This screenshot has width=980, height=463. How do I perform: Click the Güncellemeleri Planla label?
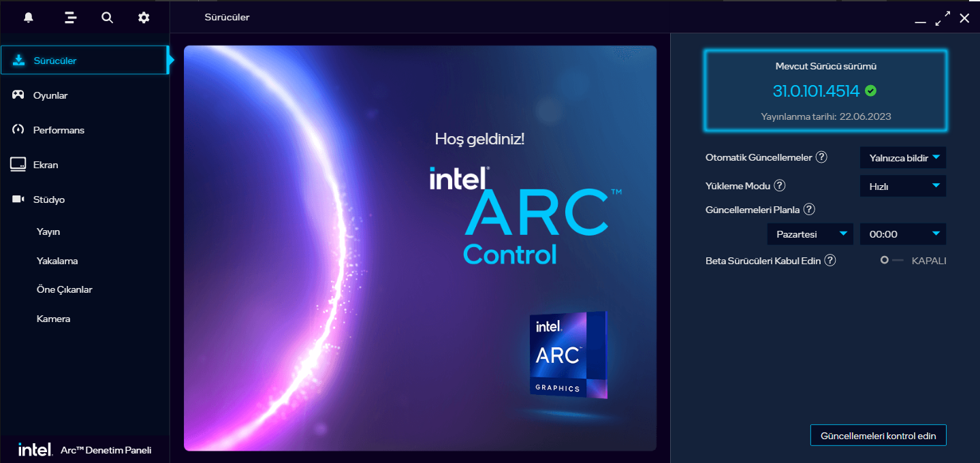[752, 210]
